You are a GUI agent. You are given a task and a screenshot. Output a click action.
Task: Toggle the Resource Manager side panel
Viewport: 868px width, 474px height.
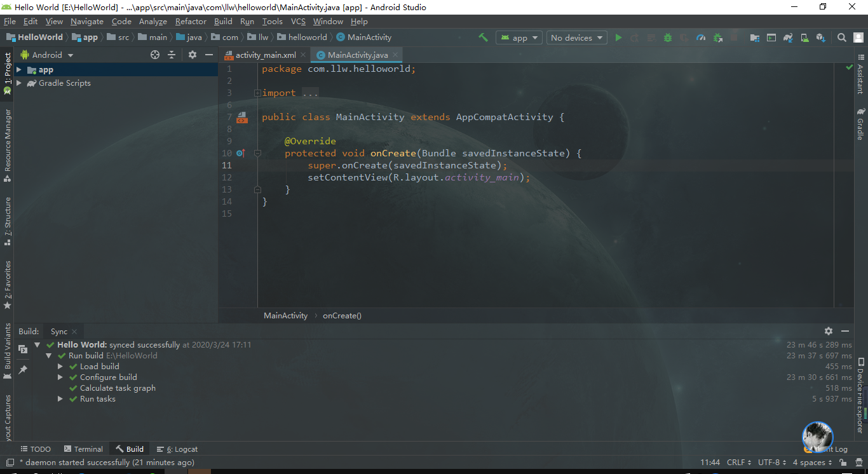[7, 145]
